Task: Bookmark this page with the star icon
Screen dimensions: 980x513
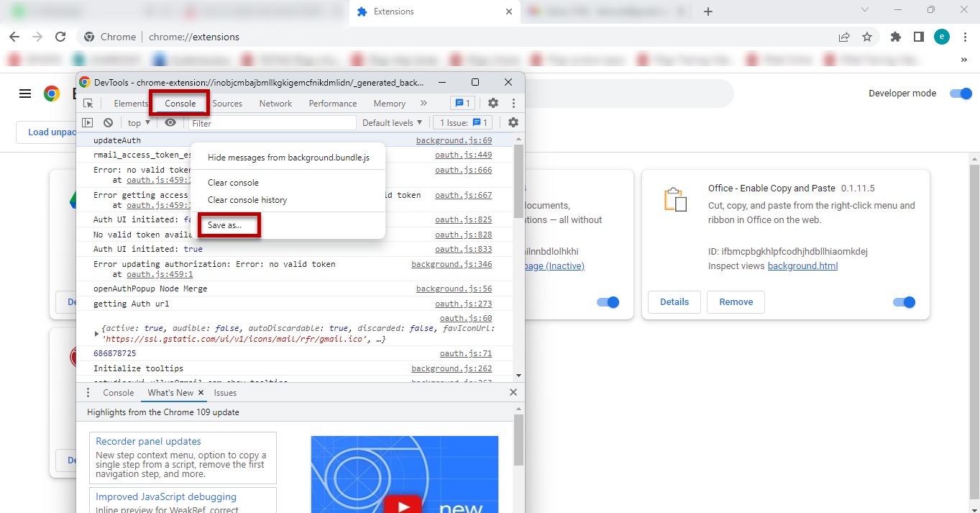Action: pos(867,37)
